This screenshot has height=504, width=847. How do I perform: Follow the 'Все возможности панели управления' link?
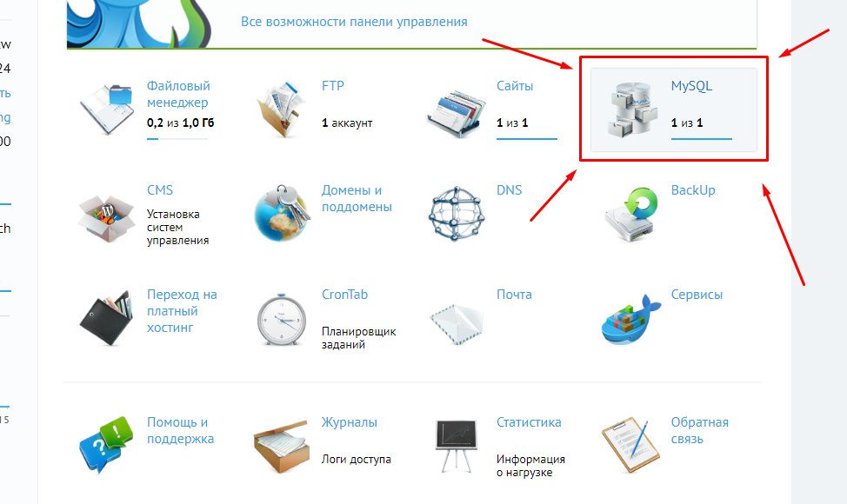click(354, 22)
